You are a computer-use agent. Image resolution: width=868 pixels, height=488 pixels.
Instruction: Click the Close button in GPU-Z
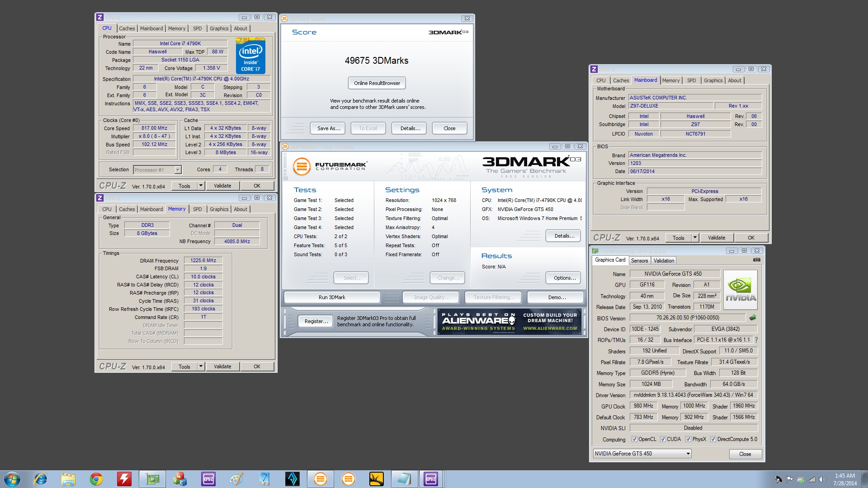(745, 454)
